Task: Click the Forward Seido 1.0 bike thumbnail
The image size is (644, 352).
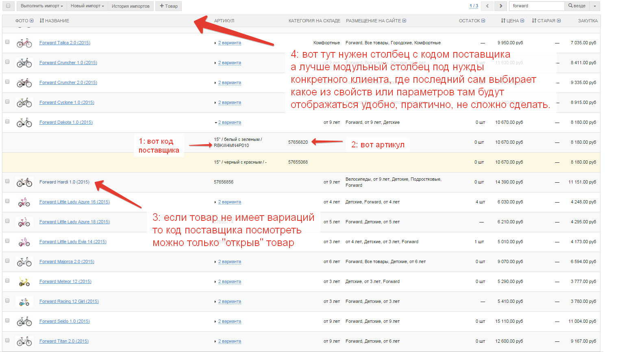Action: 24,322
